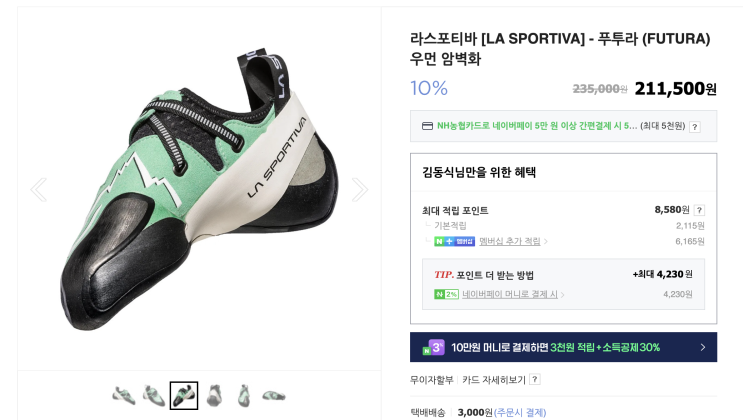Select the fourth shoe thumbnail
The image size is (743, 420).
214,396
